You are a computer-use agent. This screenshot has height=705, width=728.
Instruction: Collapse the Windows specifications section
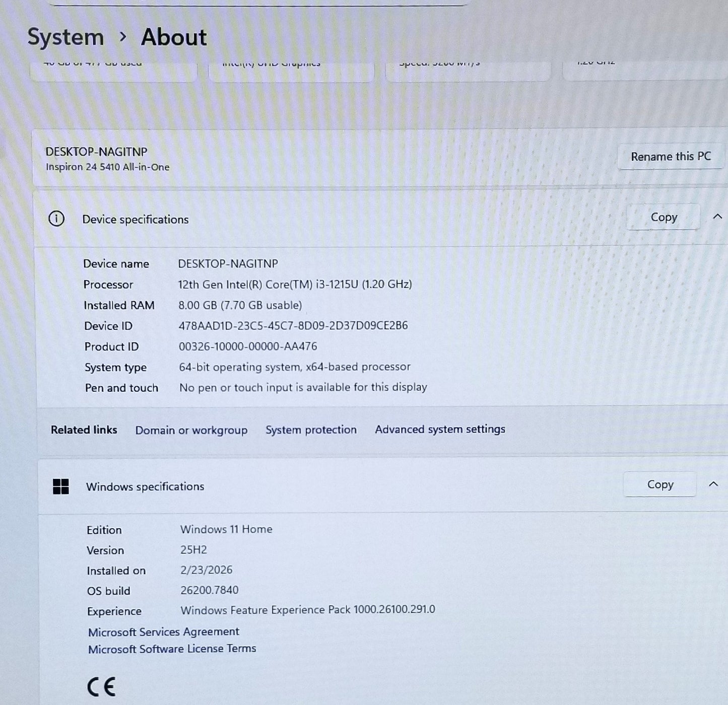click(714, 484)
